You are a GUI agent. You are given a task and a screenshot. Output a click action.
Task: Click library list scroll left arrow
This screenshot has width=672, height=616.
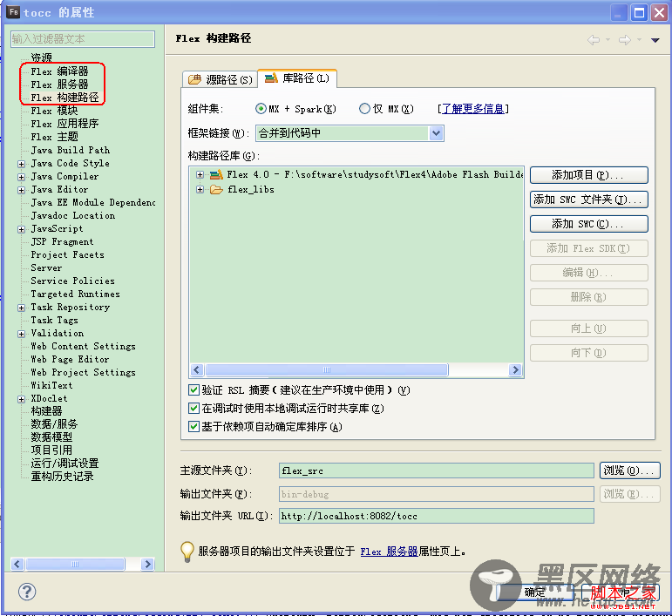197,369
